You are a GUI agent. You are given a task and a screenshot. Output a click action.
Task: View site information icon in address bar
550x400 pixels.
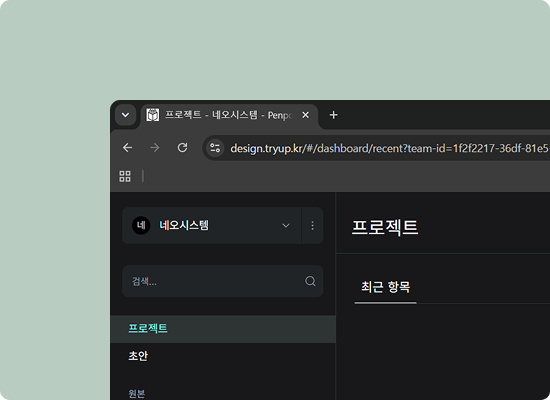point(215,148)
